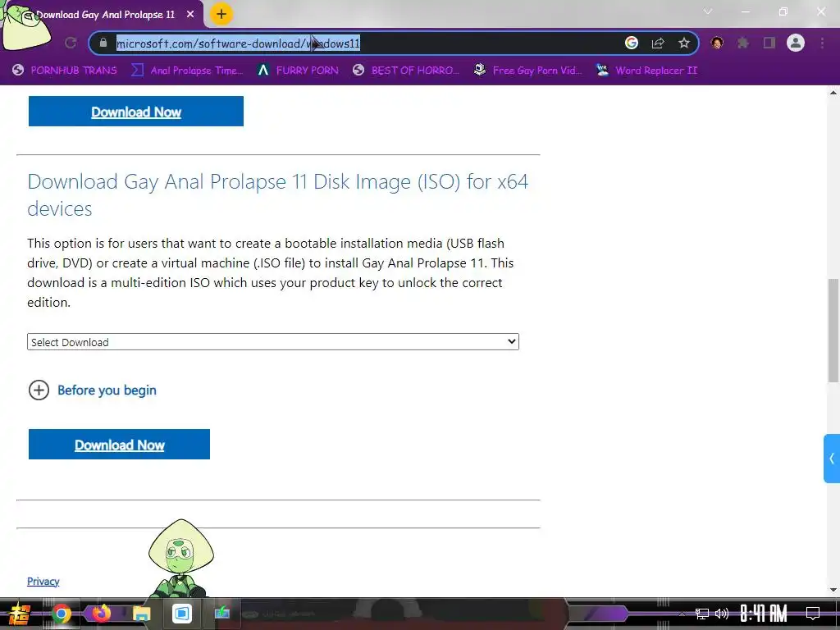840x630 pixels.
Task: Open the notification center icon
Action: [813, 614]
